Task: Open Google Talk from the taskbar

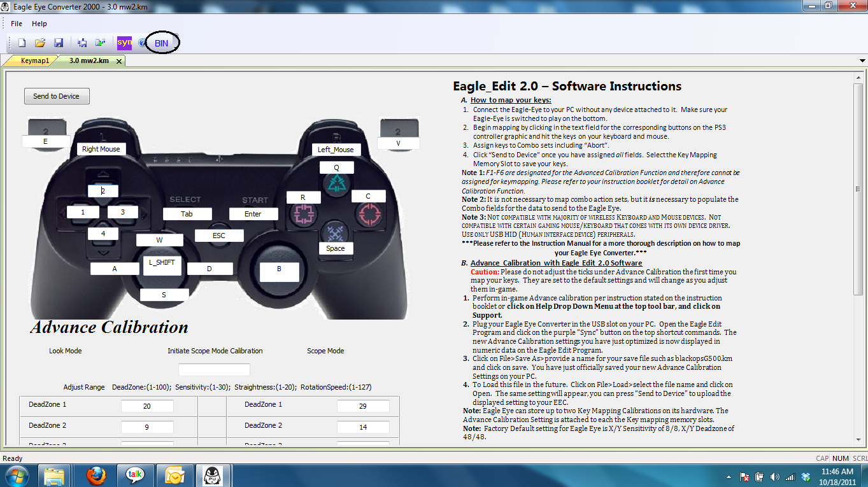Action: click(135, 476)
